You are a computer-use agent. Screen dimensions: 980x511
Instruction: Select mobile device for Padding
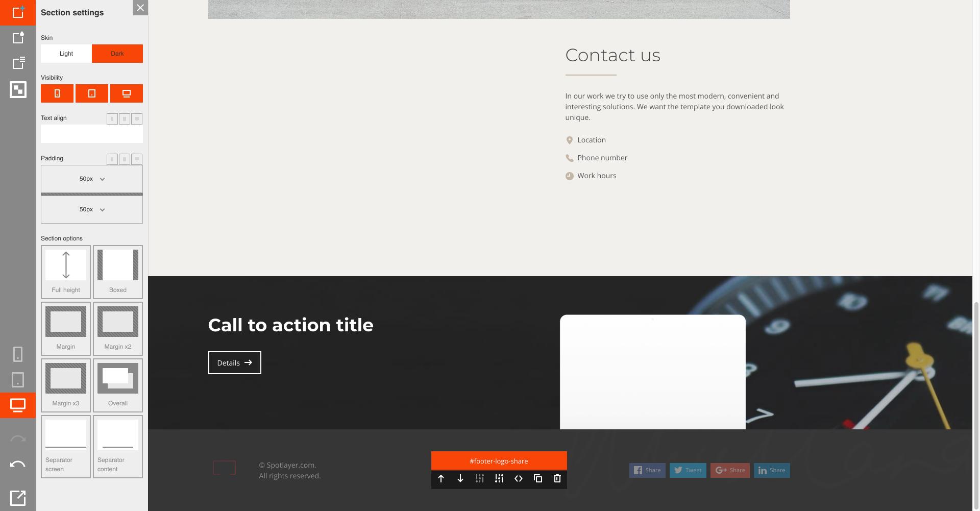click(112, 159)
